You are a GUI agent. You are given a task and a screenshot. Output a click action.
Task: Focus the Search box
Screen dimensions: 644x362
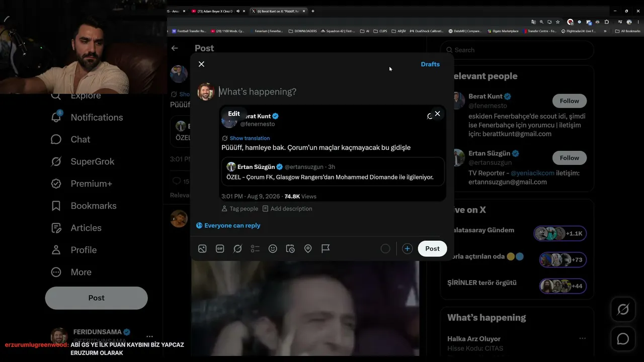(x=517, y=50)
